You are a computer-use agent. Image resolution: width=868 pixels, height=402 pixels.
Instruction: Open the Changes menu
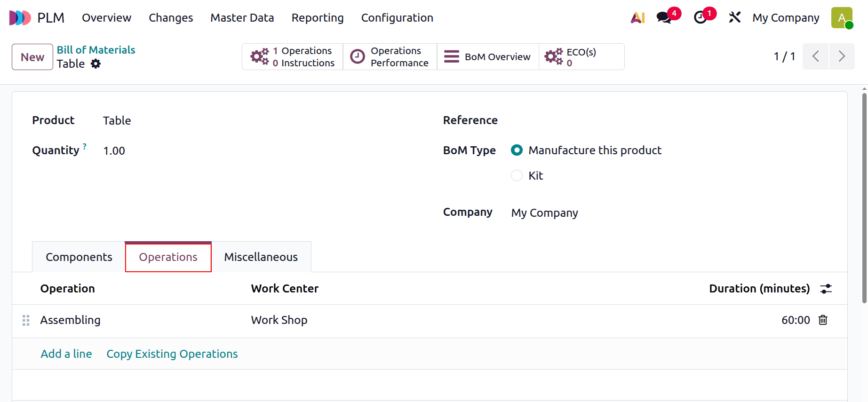tap(171, 18)
